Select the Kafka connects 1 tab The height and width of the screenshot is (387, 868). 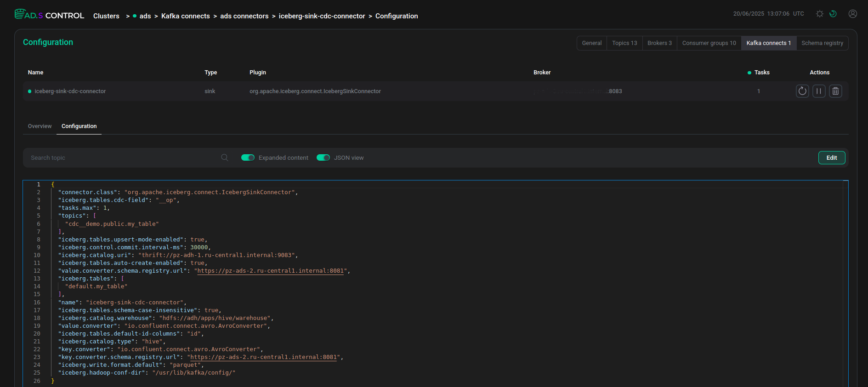[769, 43]
